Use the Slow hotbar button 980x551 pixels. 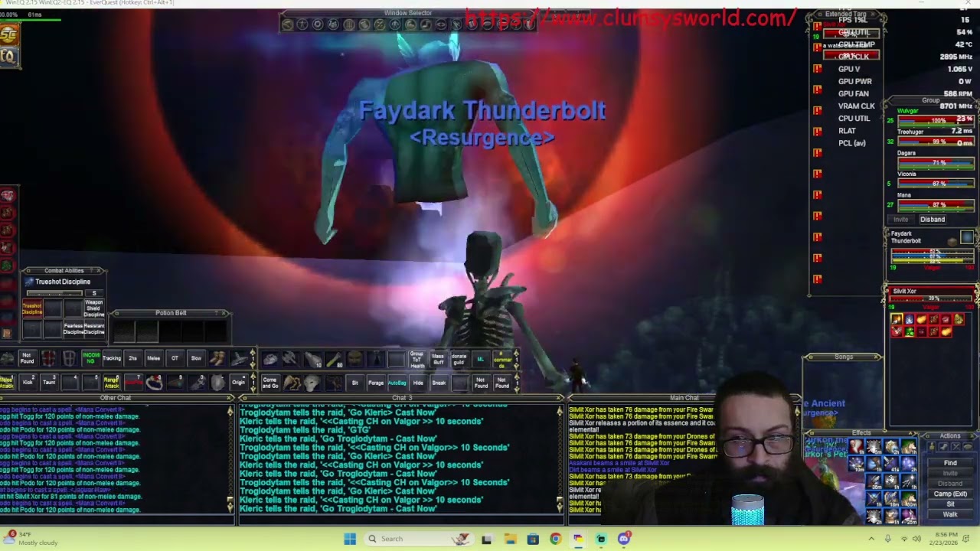tap(196, 358)
